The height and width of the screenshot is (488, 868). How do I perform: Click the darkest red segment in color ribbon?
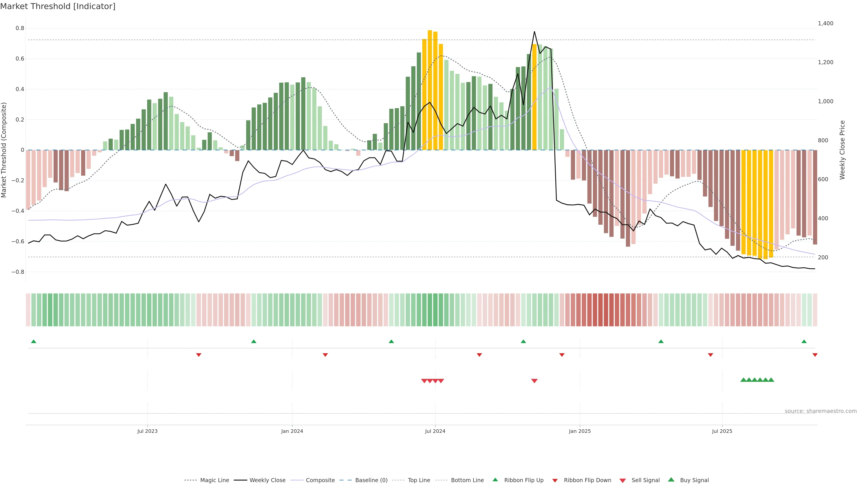606,310
